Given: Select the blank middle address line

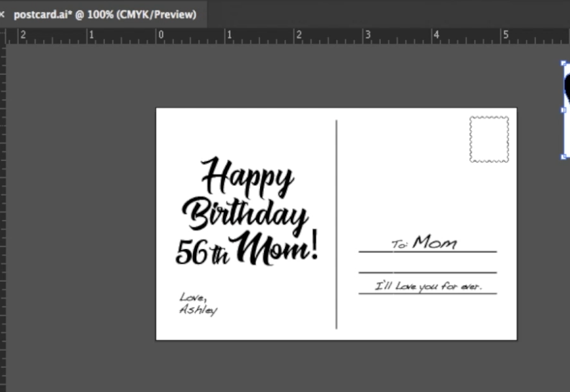Looking at the screenshot, I should (x=428, y=272).
